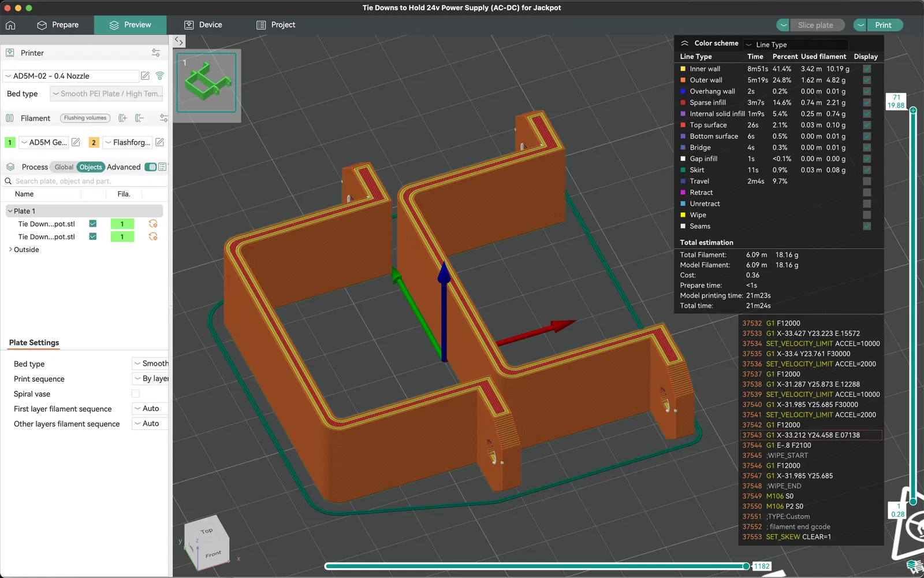
Task: Open the Smooth PEI Plate bed type dropdown
Action: pos(107,94)
